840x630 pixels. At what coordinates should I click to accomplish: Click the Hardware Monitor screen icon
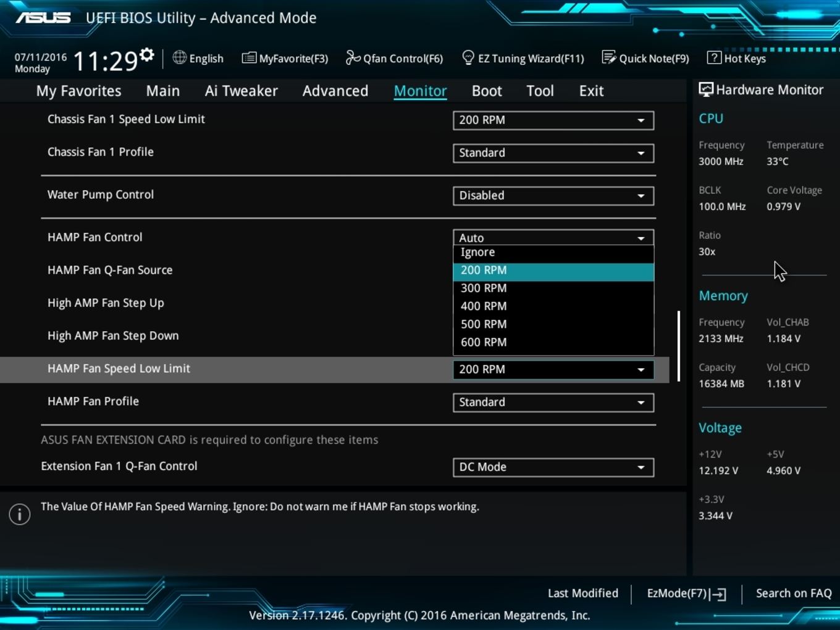(x=705, y=90)
